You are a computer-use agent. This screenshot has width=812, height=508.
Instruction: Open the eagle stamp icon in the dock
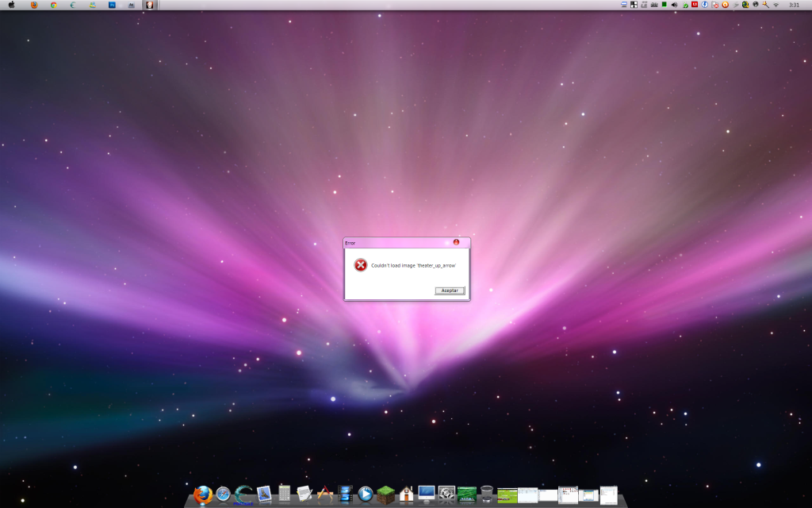[264, 495]
